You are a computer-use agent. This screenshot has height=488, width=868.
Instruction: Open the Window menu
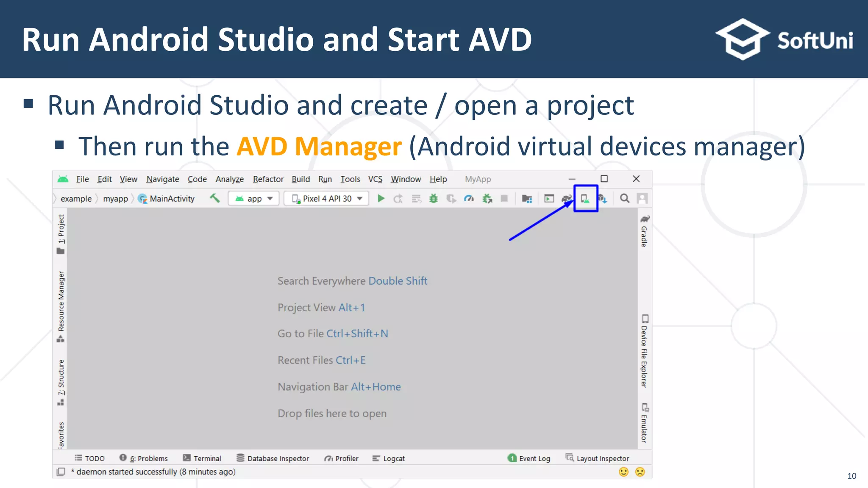coord(406,179)
